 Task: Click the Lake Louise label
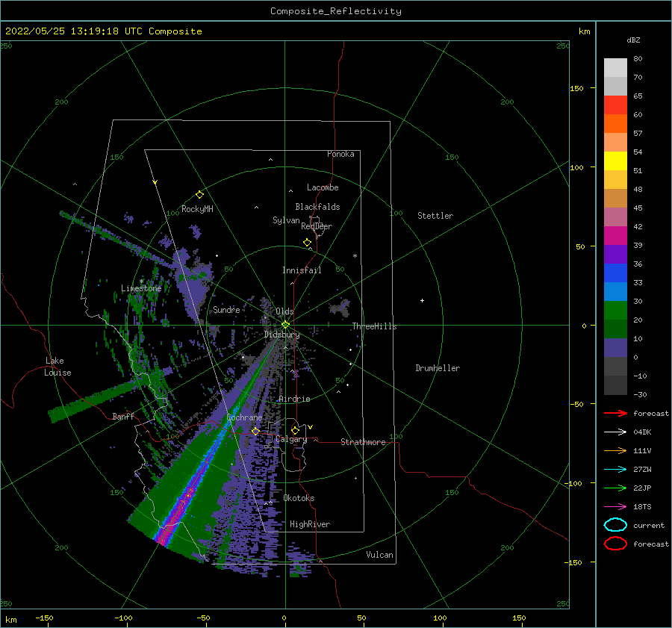(x=57, y=367)
